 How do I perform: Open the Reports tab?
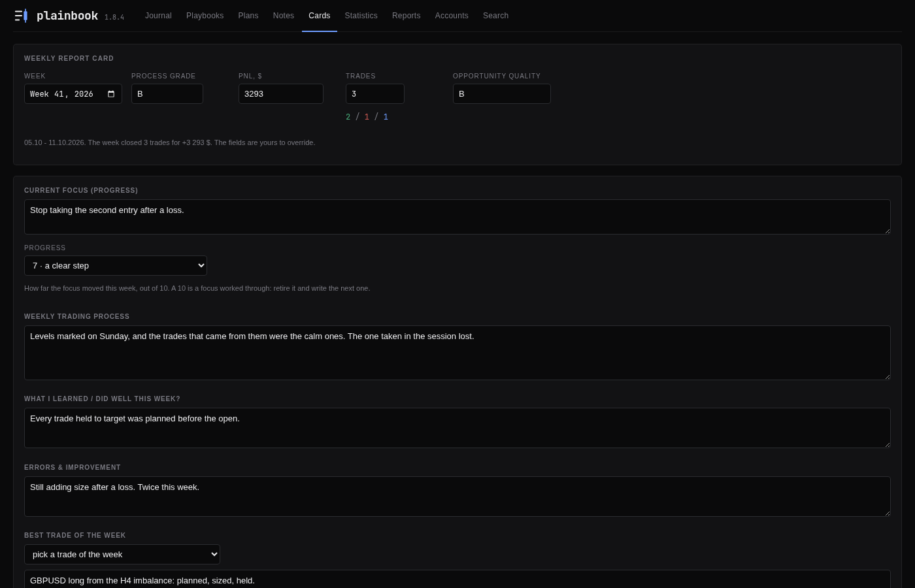point(407,16)
